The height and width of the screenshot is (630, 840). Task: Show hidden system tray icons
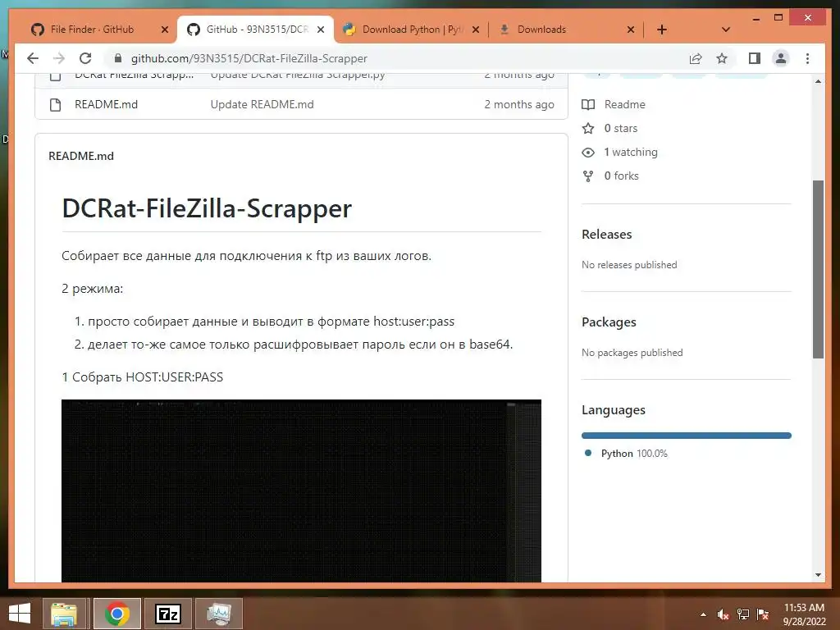click(x=703, y=614)
